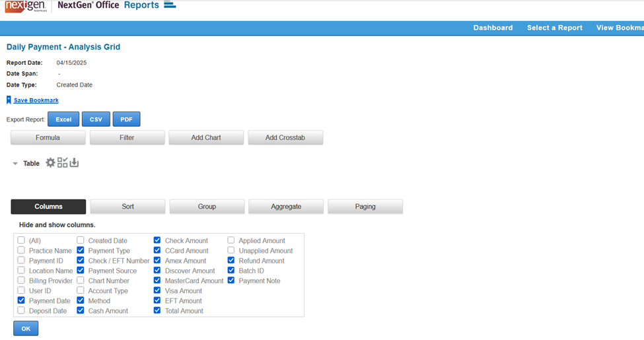Uncheck the Batch ID column checkbox
This screenshot has height=340, width=644.
pos(231,271)
